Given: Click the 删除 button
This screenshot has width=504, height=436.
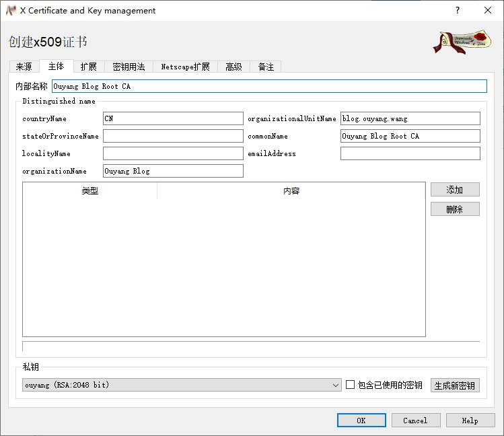Looking at the screenshot, I should 455,209.
